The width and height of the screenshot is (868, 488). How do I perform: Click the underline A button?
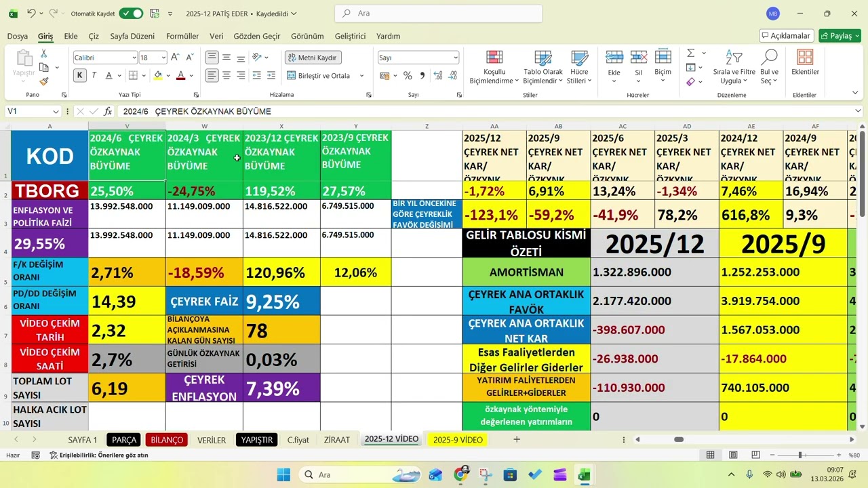110,75
